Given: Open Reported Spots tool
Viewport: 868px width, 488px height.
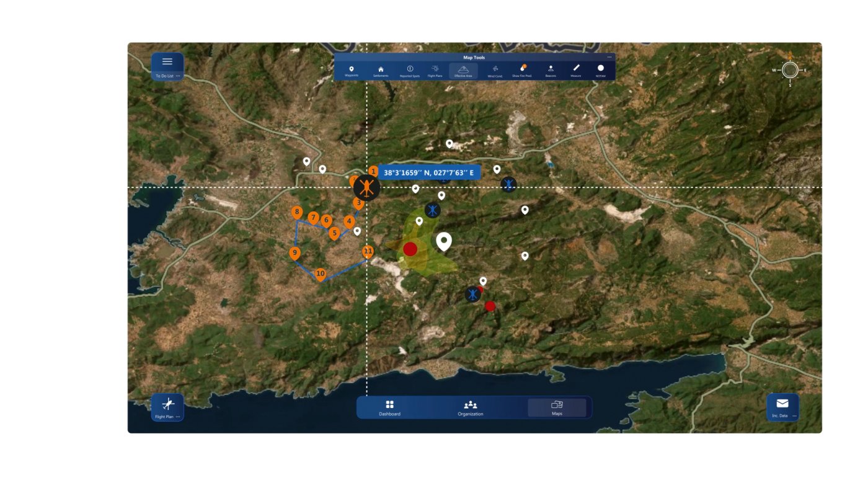Looking at the screenshot, I should [409, 71].
